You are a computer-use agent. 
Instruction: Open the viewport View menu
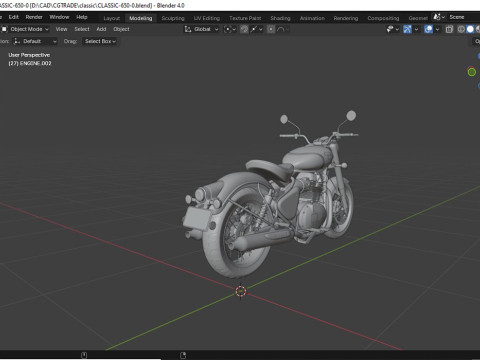pyautogui.click(x=61, y=29)
